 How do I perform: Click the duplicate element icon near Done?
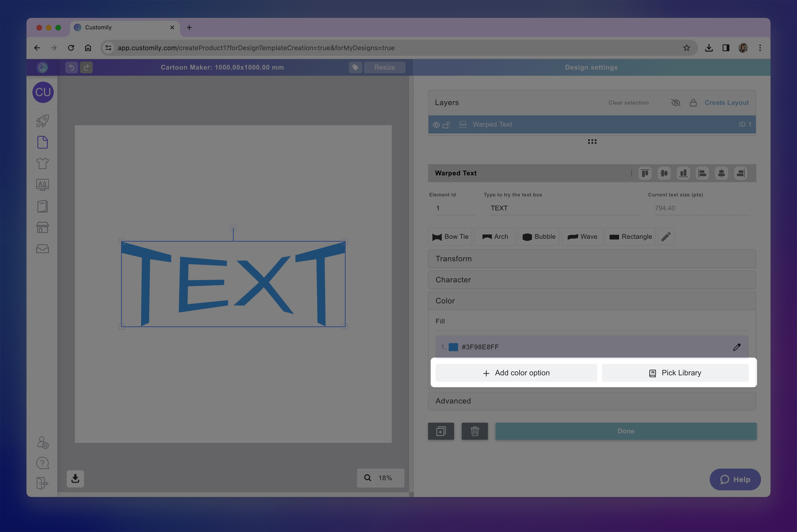441,431
